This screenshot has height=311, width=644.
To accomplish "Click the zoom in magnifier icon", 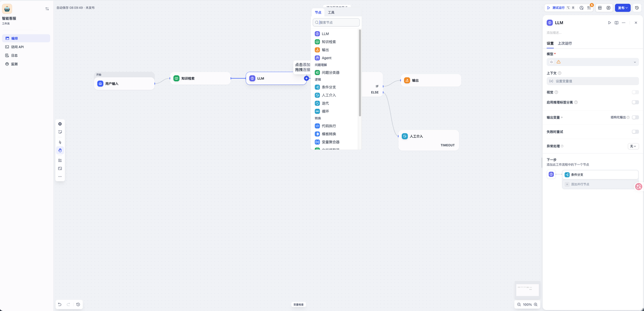I will (535, 304).
